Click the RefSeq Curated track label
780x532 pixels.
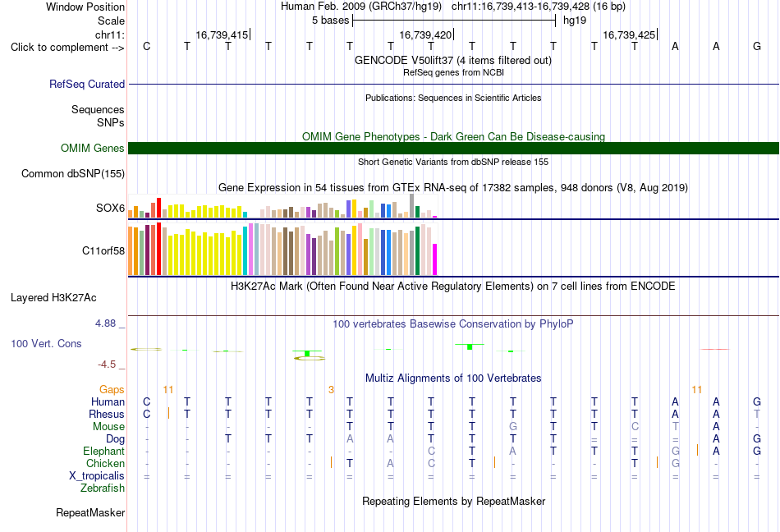(86, 84)
